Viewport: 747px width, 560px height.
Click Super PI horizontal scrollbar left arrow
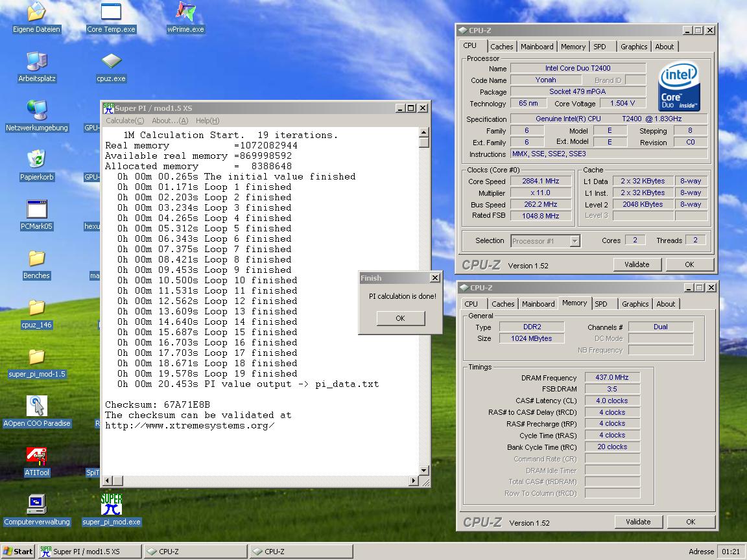[108, 480]
